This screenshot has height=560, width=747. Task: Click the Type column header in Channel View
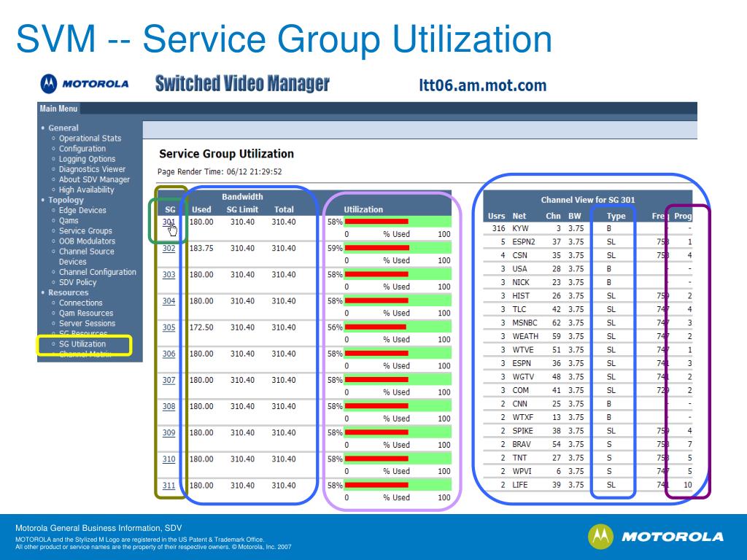[x=616, y=216]
